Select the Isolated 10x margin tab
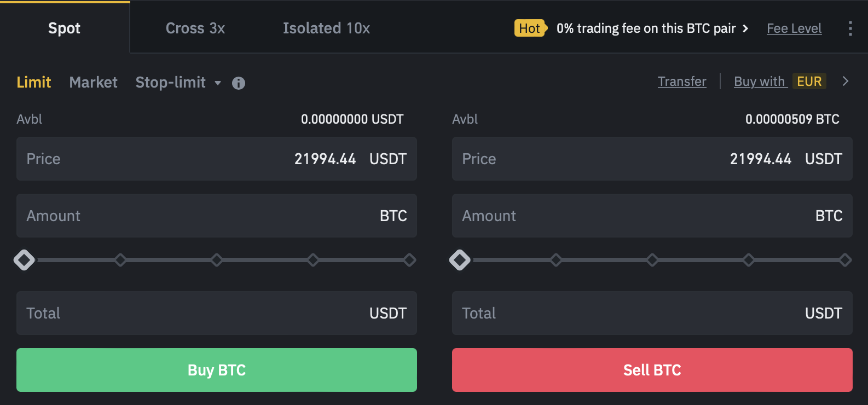 (x=326, y=28)
